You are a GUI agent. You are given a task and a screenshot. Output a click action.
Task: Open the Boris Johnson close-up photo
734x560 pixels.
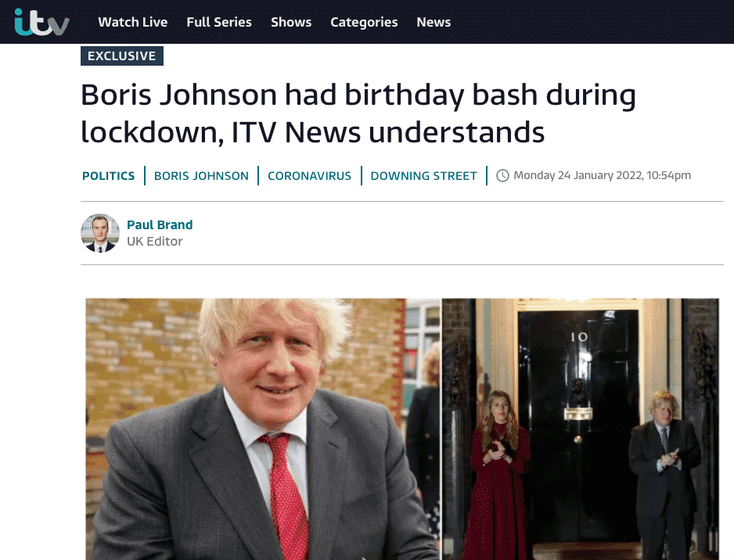264,429
